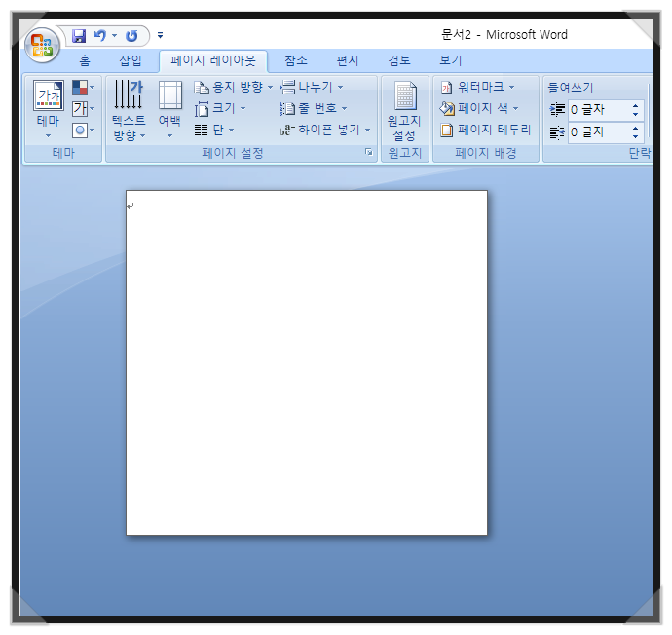Save the document from Quick Access

click(x=79, y=36)
